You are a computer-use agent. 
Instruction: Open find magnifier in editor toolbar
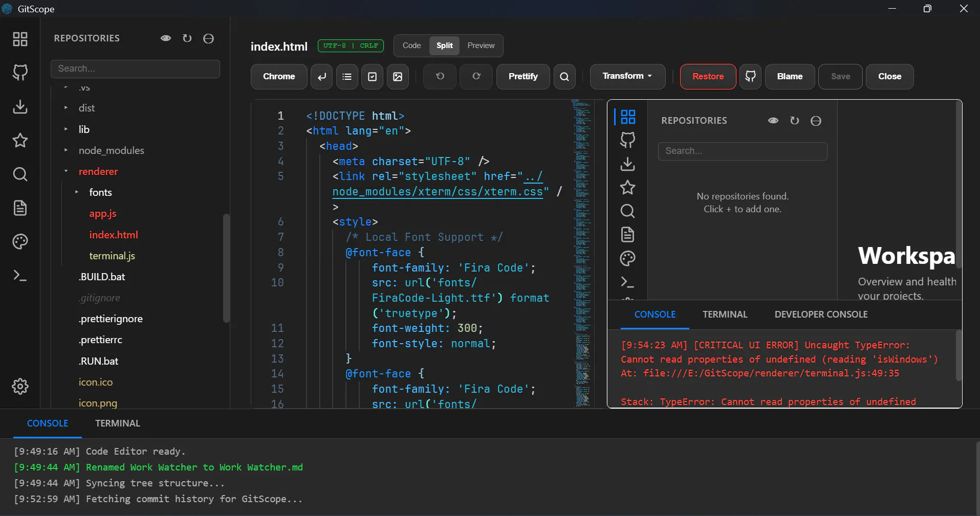point(564,77)
